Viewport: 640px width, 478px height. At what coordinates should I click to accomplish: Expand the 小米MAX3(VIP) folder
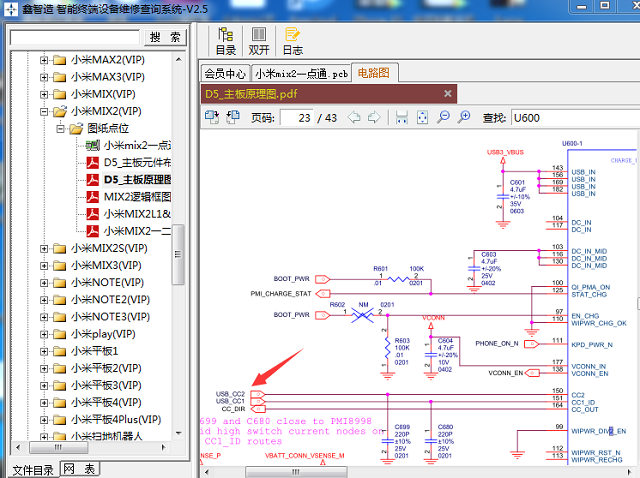coord(44,77)
